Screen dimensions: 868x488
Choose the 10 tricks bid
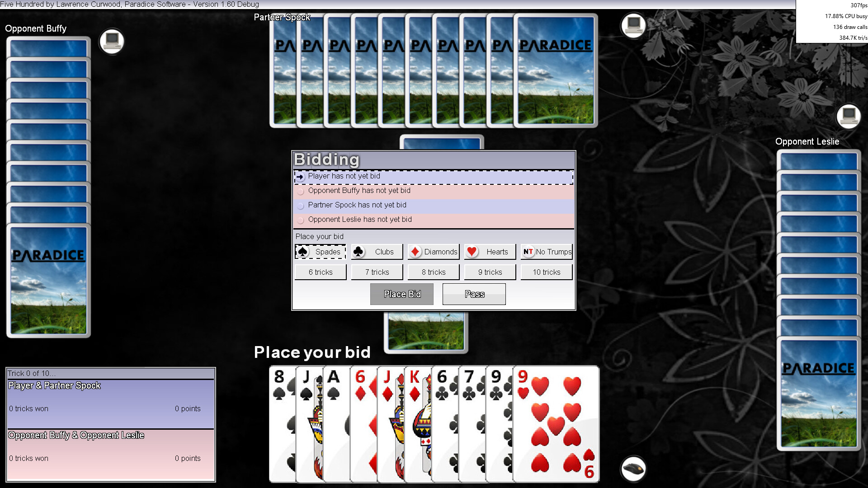[547, 272]
